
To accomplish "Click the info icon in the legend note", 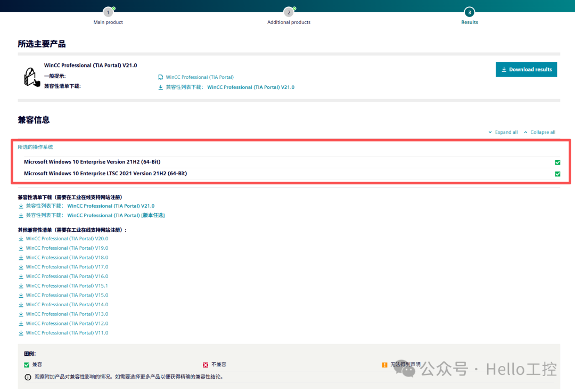I will pyautogui.click(x=28, y=377).
